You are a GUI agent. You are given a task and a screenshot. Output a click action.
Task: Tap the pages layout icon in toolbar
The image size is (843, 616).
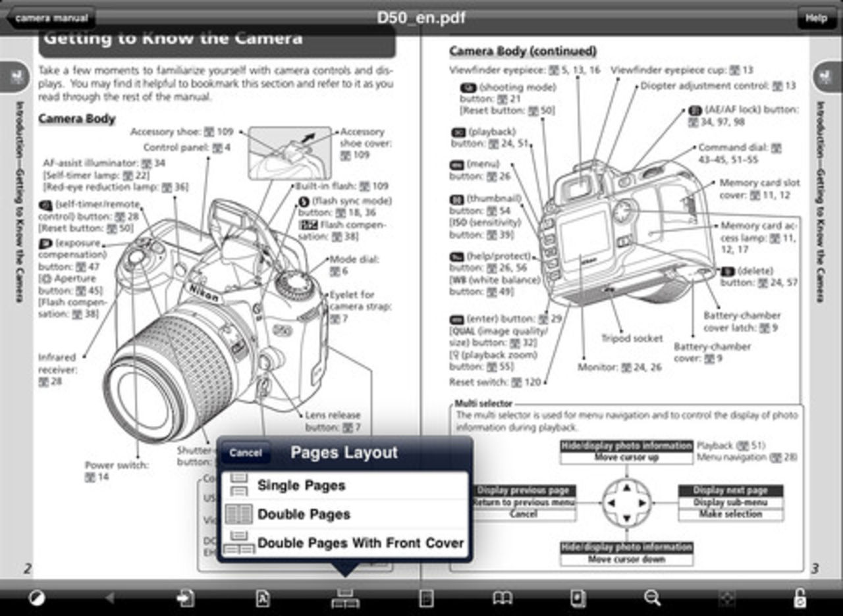345,598
